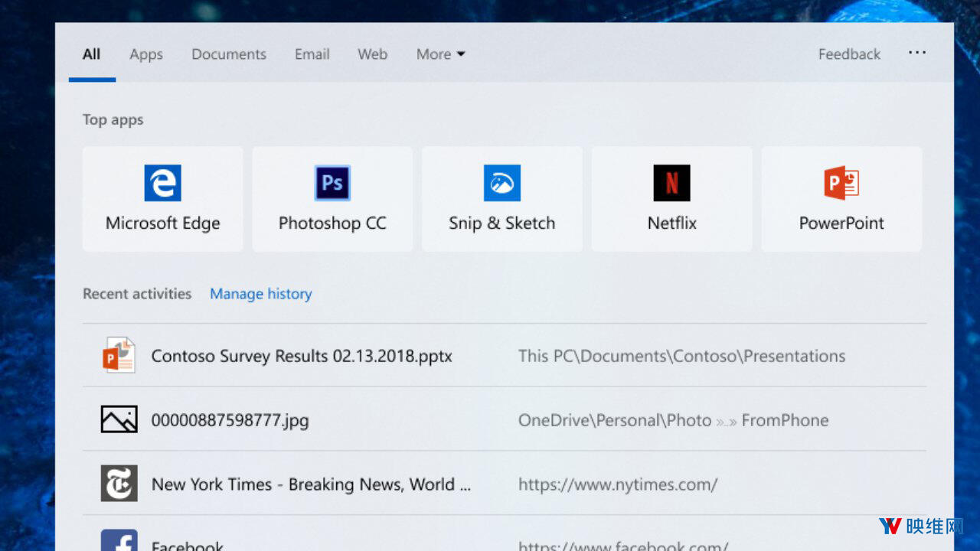Launch the Netflix app icon
Image resolution: width=980 pixels, height=551 pixels.
click(x=671, y=184)
